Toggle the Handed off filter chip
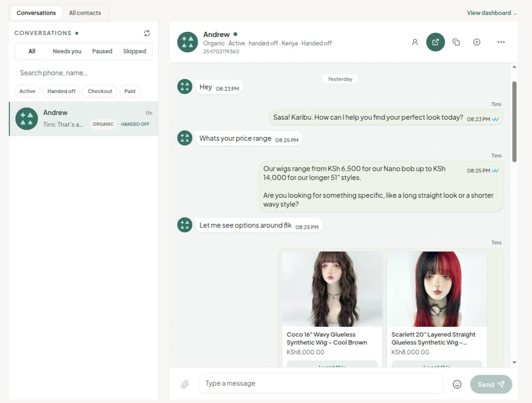Screen dimensions: 532x403 tap(61, 91)
